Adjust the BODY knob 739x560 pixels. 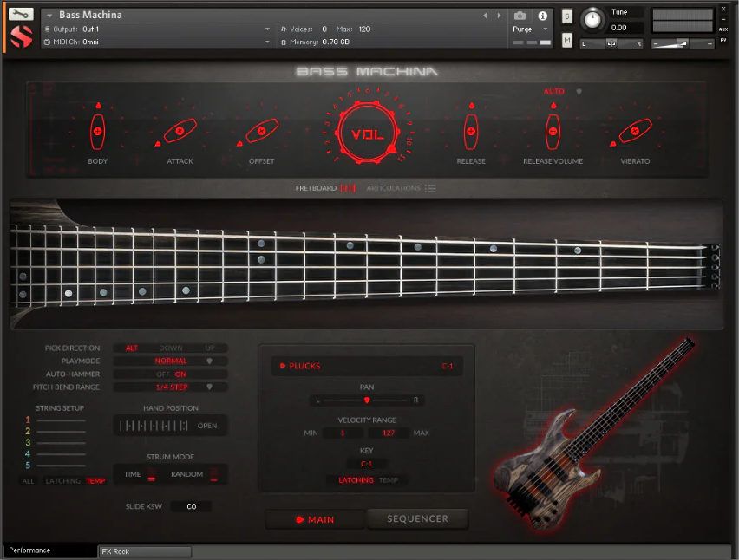pos(97,130)
